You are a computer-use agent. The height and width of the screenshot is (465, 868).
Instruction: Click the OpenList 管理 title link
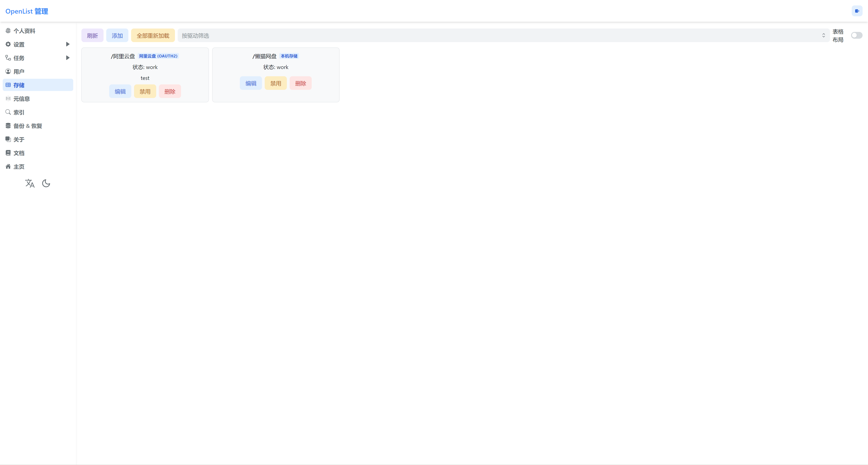click(27, 11)
